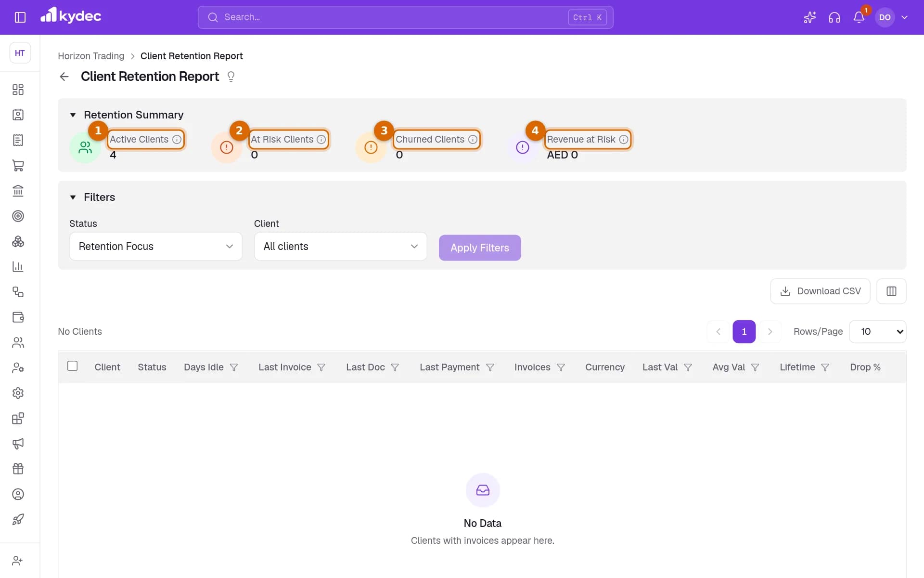Viewport: 924px width, 578px height.
Task: Open the shopping cart sidebar icon
Action: [18, 165]
